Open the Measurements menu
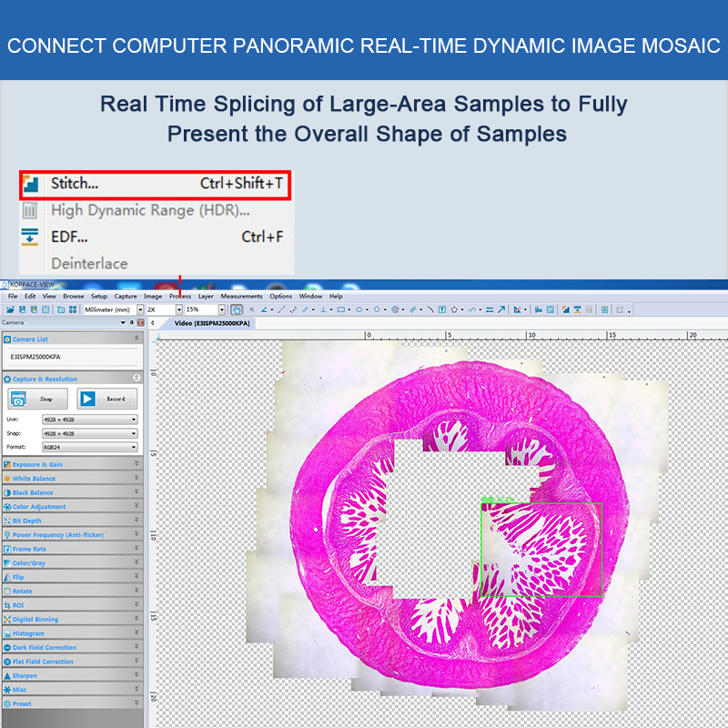The image size is (728, 728). click(x=241, y=296)
